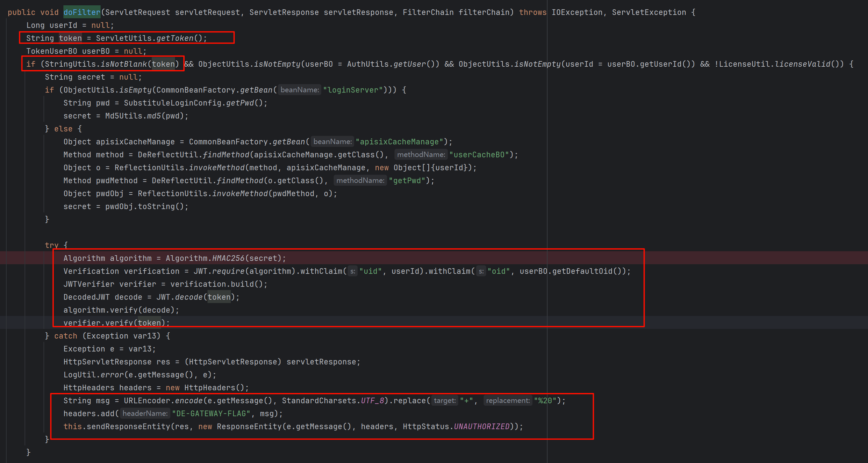Click the isNotBlank method call
This screenshot has width=868, height=463.
(124, 64)
